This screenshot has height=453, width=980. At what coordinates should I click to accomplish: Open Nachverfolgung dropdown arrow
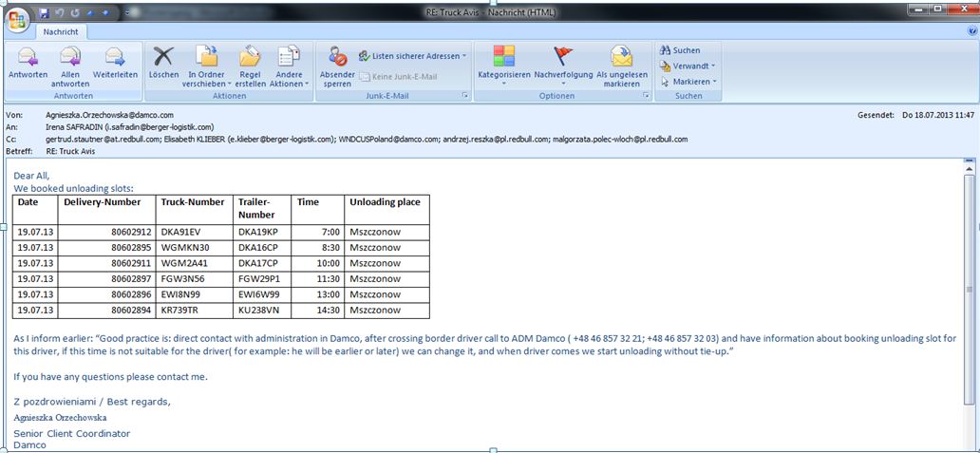563,84
